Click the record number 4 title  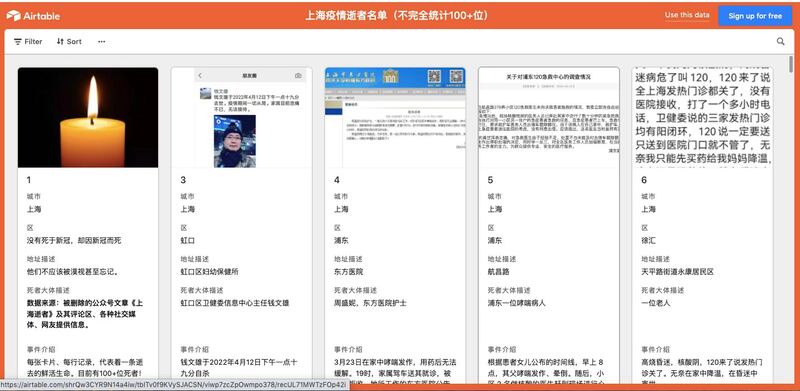click(337, 180)
